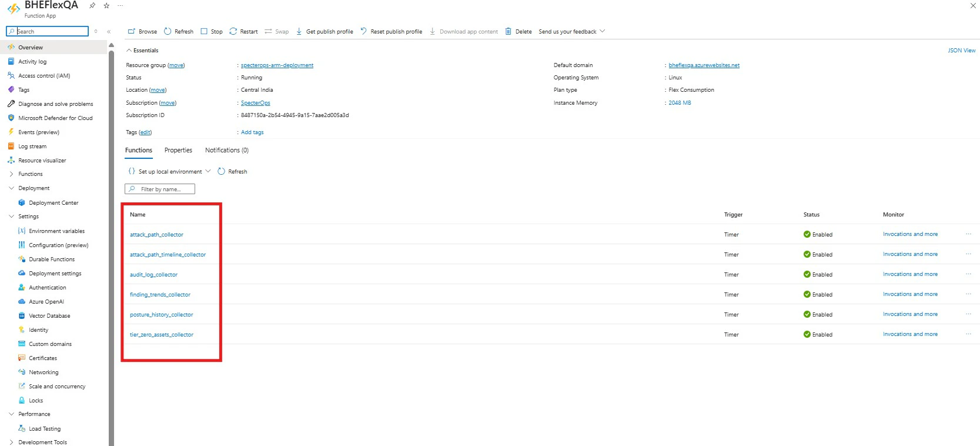Image resolution: width=980 pixels, height=446 pixels.
Task: Open Activity log in sidebar
Action: pyautogui.click(x=32, y=61)
